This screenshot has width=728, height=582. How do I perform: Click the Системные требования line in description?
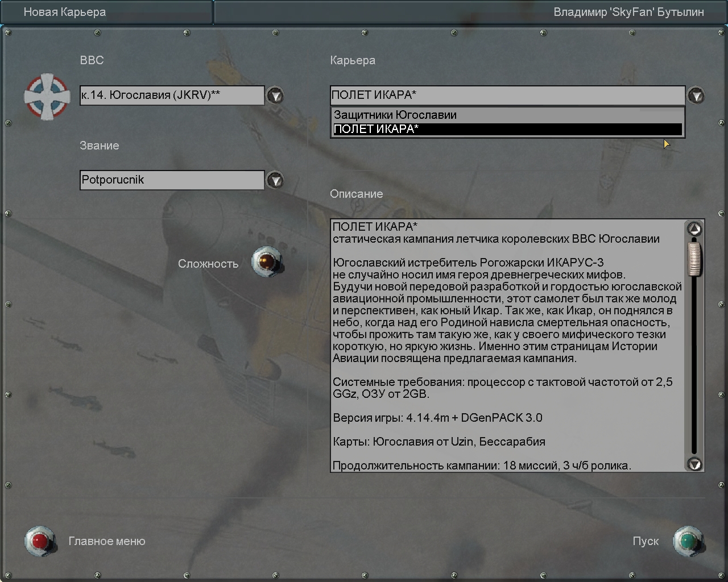coord(503,388)
